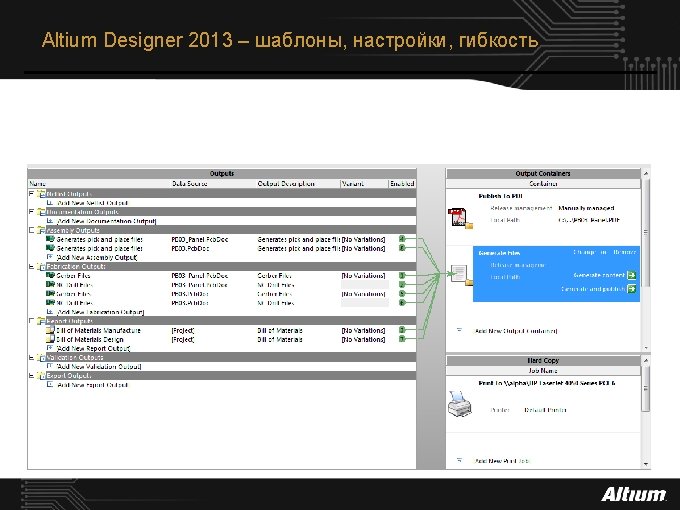Toggle Enabled marker for first pick and place row

pos(402,239)
